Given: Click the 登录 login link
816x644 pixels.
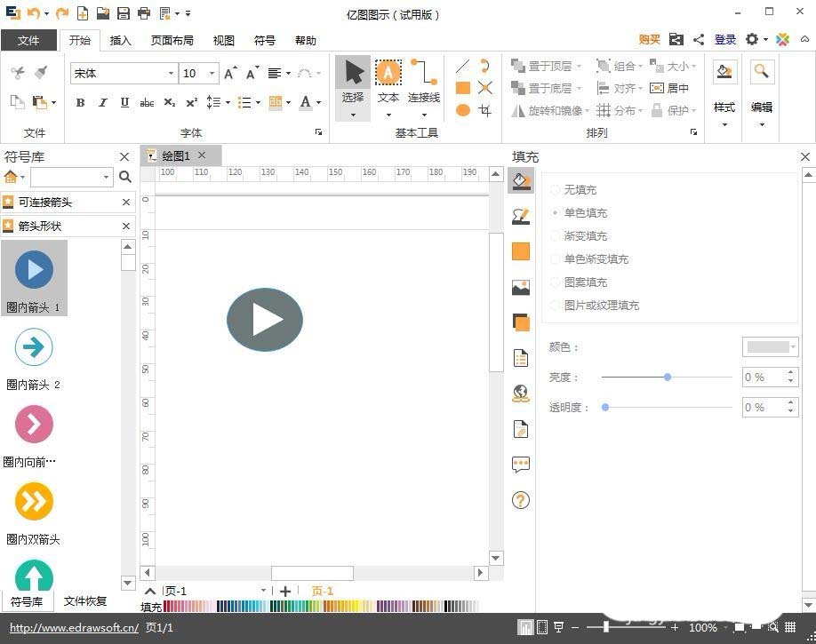Looking at the screenshot, I should point(725,40).
